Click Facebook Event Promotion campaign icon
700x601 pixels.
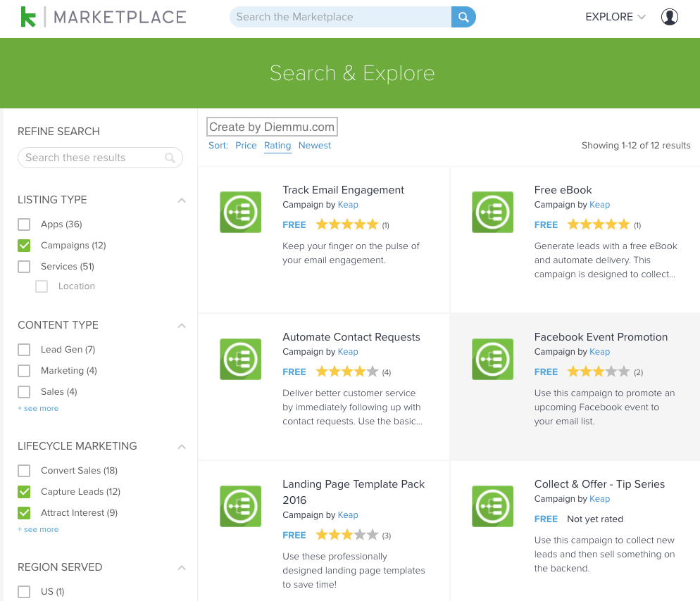pos(492,359)
